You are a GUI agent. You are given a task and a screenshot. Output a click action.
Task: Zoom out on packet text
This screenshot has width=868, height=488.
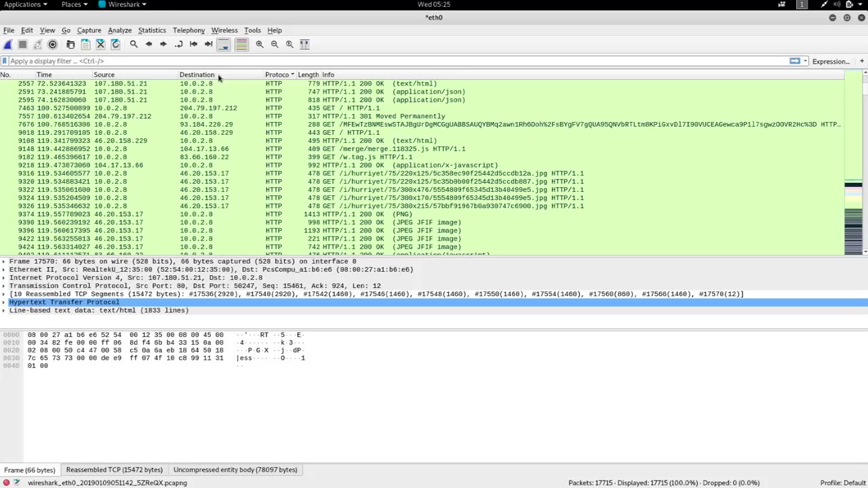275,44
